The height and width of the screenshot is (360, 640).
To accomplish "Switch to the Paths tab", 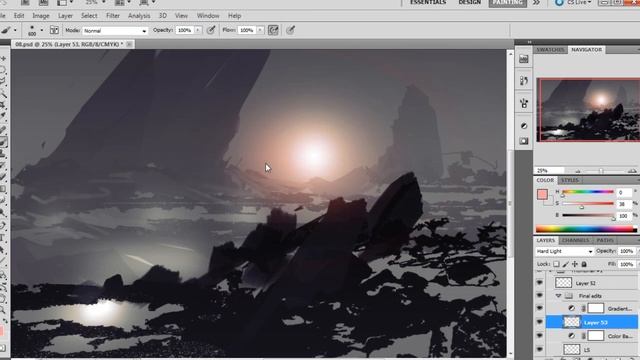I will pyautogui.click(x=605, y=240).
